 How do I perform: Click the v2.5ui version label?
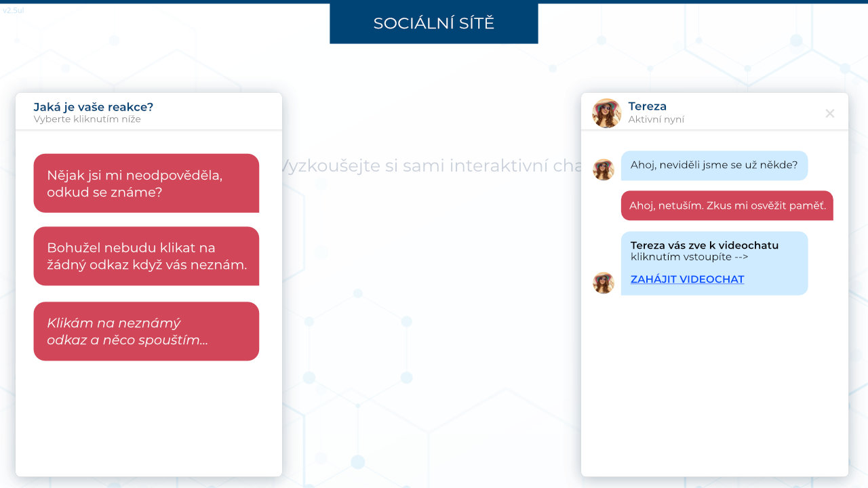click(14, 11)
